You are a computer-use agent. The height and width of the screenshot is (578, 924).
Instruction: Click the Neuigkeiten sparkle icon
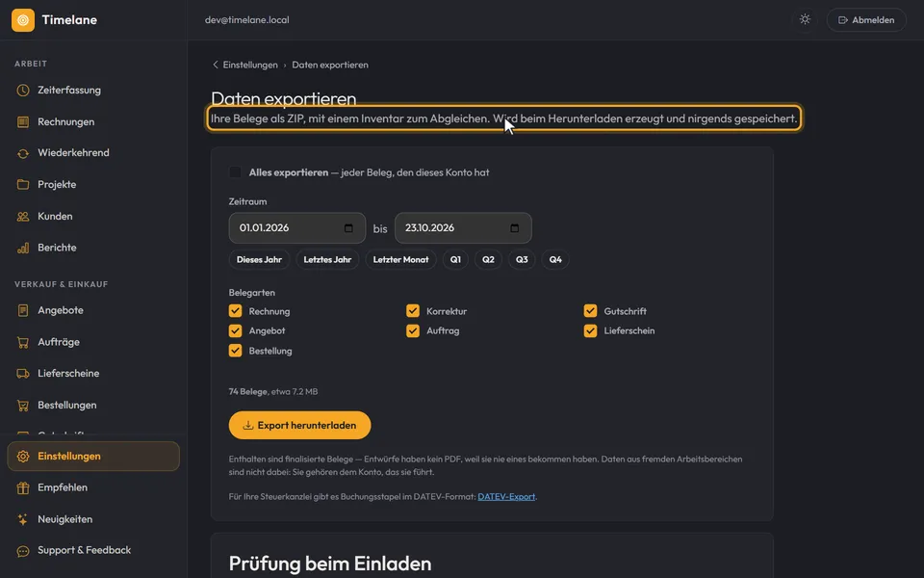pyautogui.click(x=23, y=519)
